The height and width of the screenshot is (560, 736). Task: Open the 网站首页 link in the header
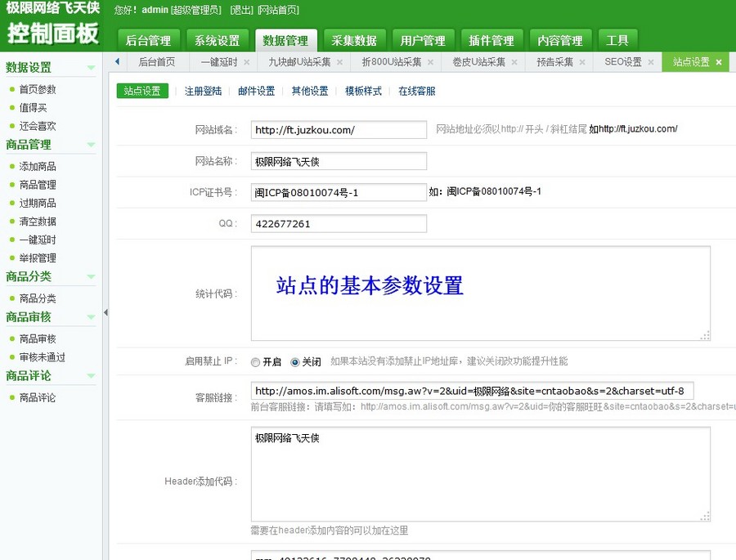point(278,10)
